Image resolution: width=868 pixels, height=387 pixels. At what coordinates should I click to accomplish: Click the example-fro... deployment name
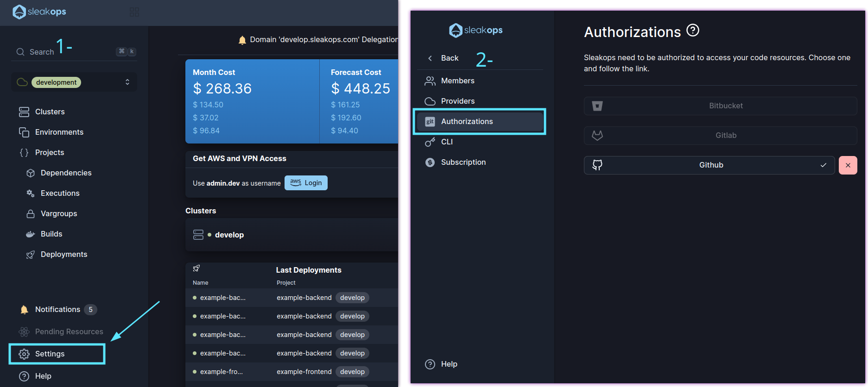coord(222,372)
